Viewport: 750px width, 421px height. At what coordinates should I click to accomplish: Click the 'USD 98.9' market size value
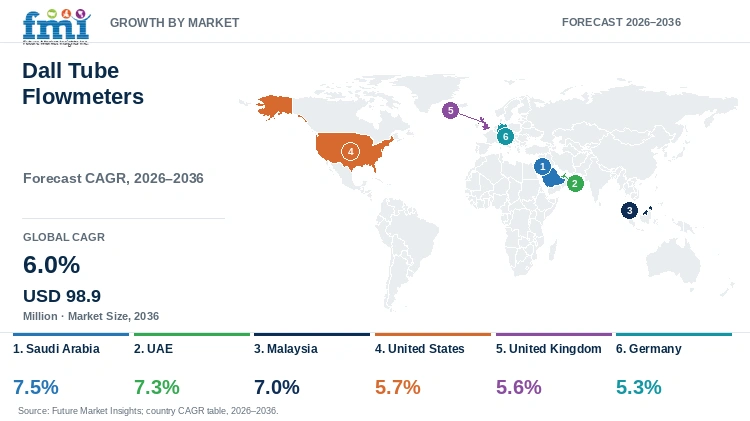(62, 296)
